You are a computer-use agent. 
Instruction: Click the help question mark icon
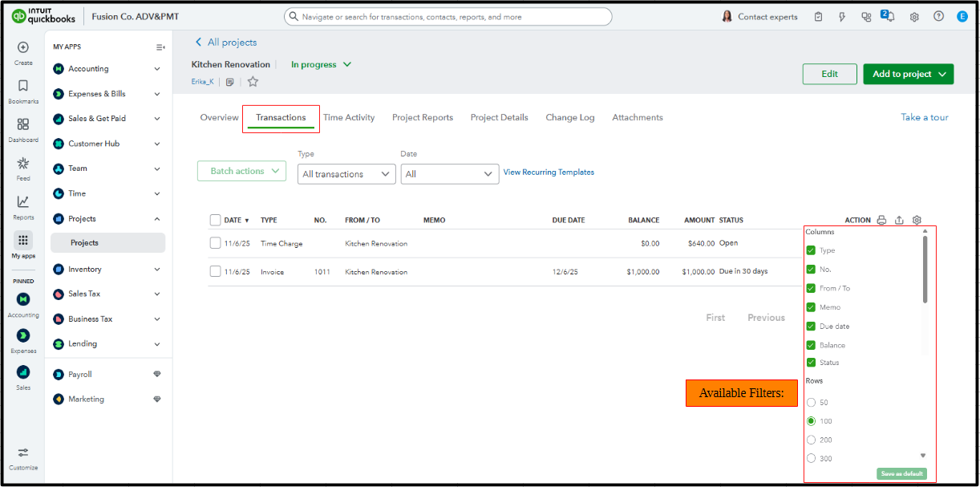(938, 17)
